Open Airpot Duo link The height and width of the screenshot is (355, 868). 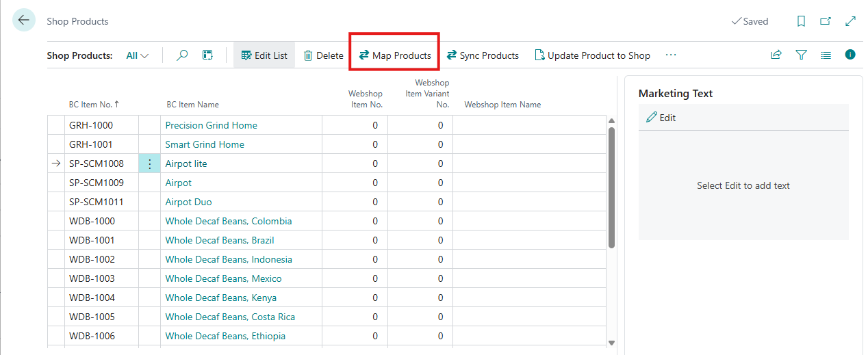189,202
